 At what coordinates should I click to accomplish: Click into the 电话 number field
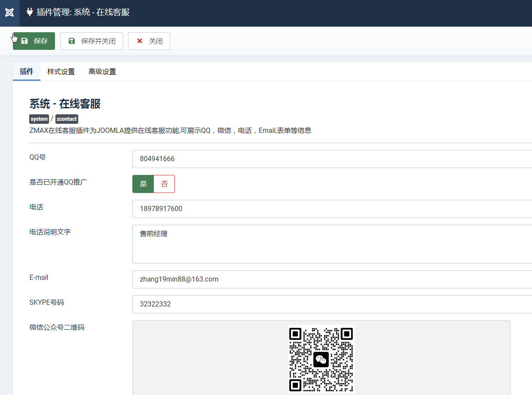click(x=332, y=209)
